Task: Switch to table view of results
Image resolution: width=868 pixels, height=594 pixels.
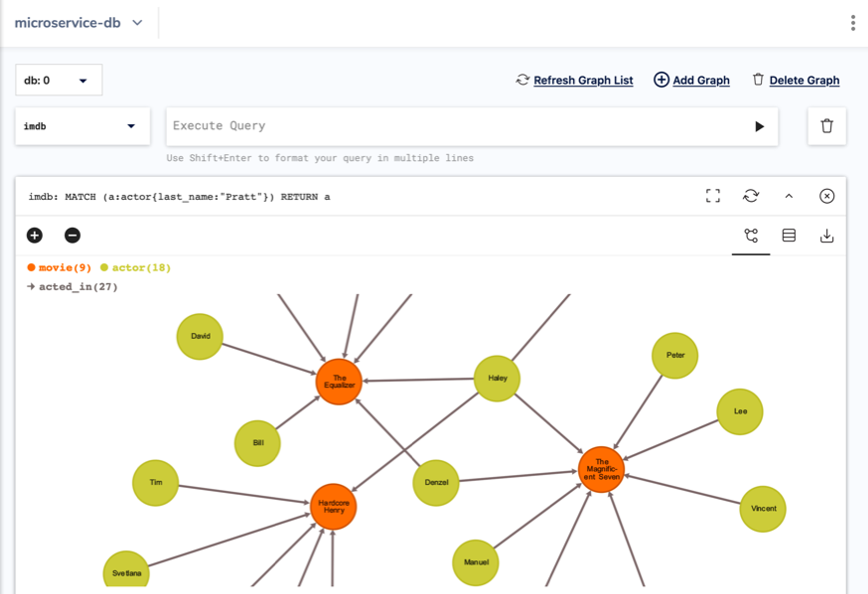Action: point(789,235)
